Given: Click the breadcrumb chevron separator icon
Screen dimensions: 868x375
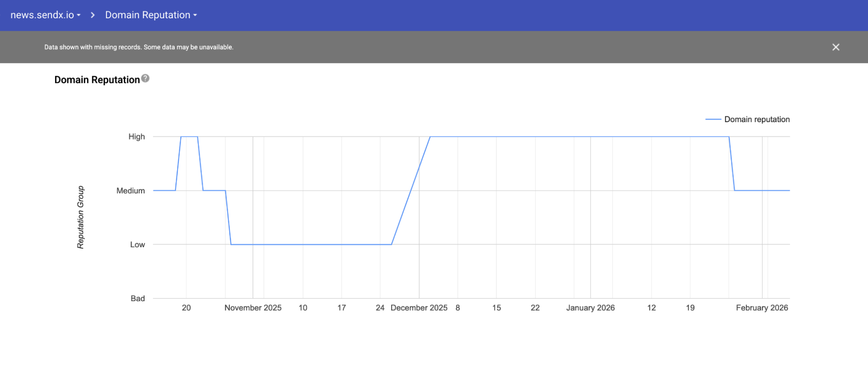Looking at the screenshot, I should [92, 15].
